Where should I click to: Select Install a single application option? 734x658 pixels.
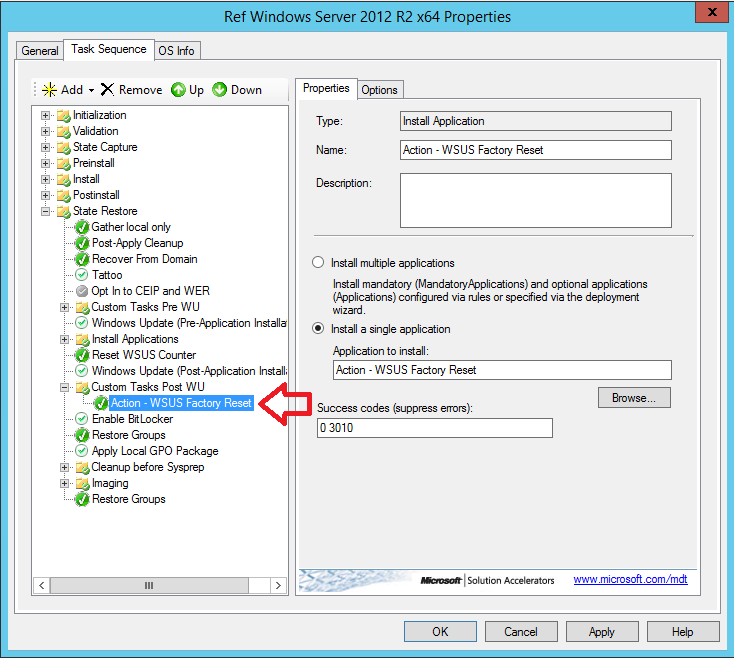(x=318, y=329)
